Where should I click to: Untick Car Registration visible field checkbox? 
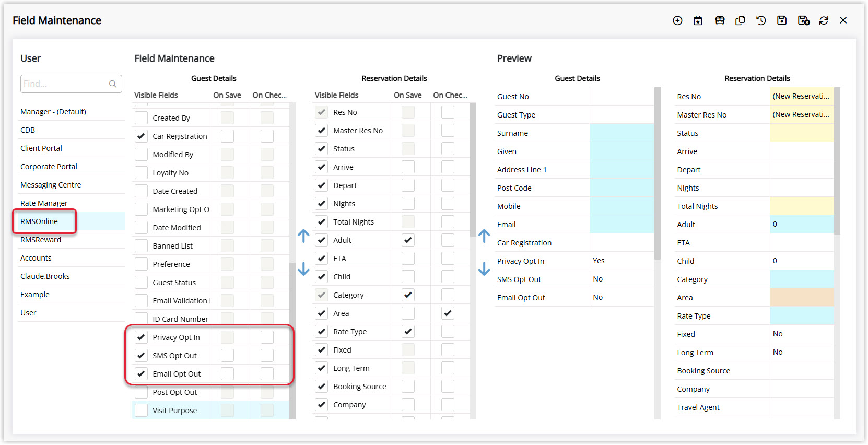(141, 136)
